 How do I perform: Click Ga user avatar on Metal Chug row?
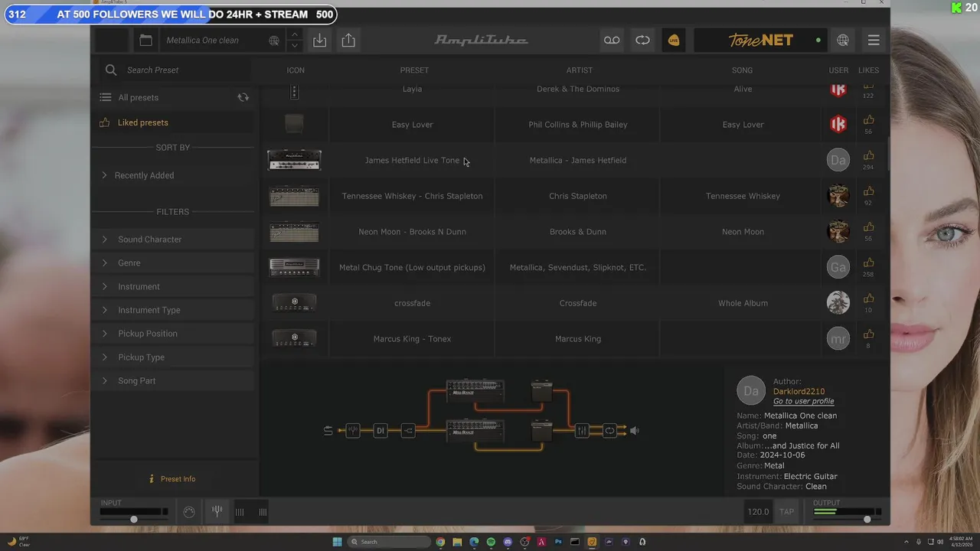[x=838, y=267]
